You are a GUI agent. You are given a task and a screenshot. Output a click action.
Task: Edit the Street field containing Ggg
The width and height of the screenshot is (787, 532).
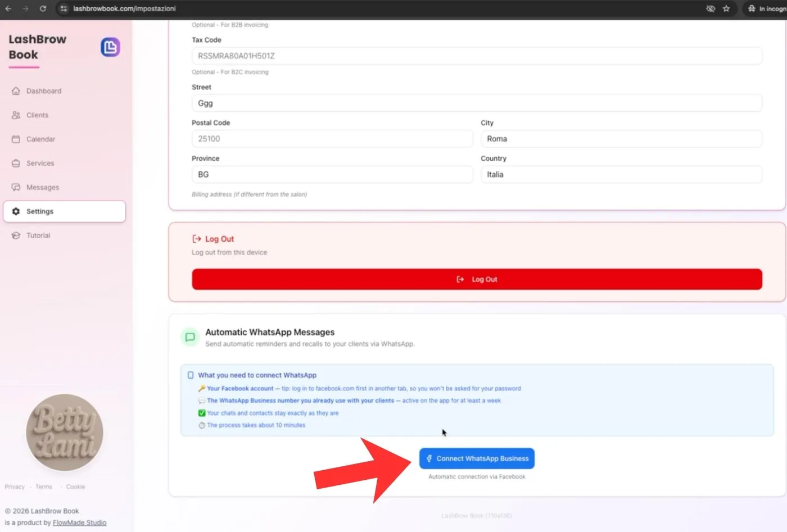click(x=477, y=103)
